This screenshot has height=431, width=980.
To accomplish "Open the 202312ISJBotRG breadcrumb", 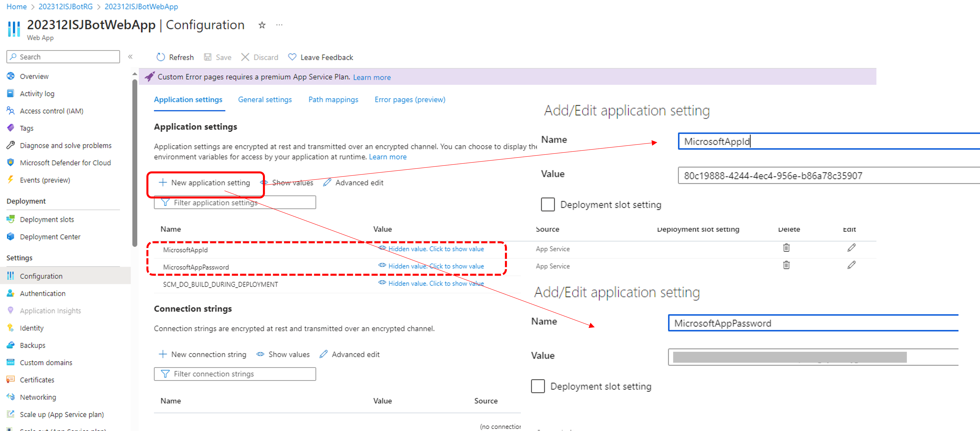I will tap(66, 6).
